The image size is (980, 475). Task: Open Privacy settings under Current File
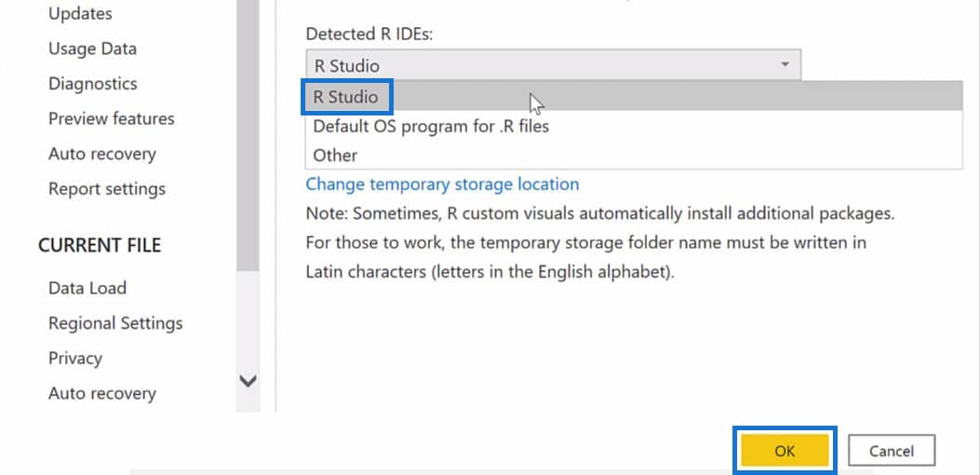click(x=75, y=359)
